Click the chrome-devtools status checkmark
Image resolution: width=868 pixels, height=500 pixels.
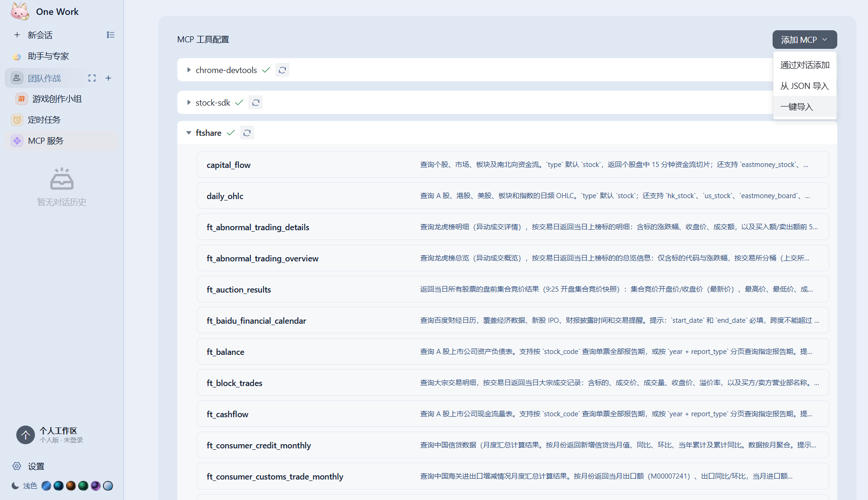point(266,70)
